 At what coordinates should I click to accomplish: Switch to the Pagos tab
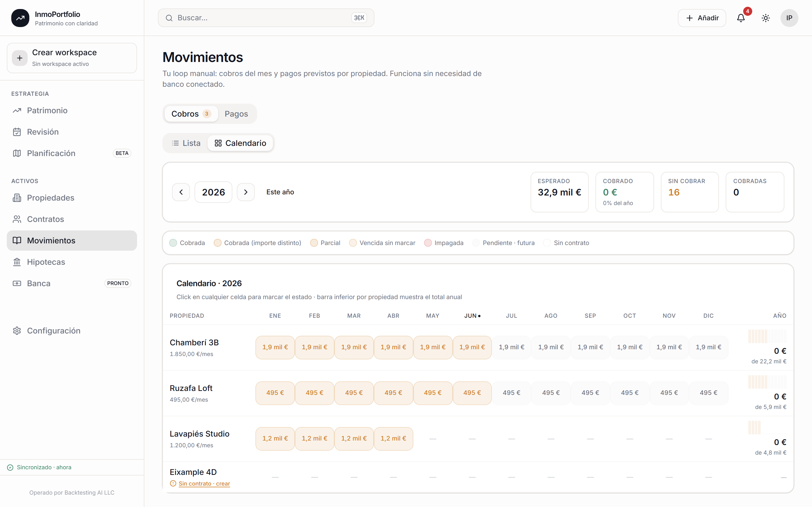236,114
